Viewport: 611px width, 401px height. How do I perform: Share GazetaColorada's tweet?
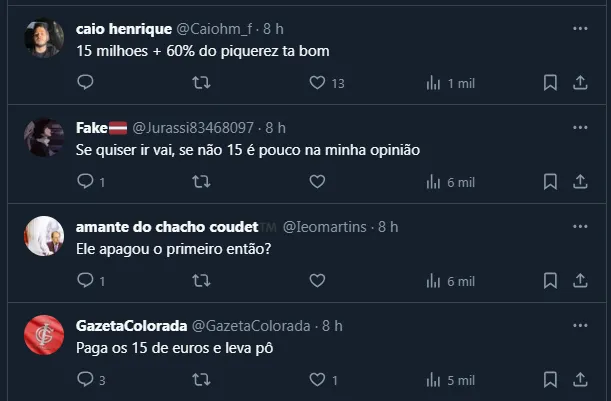[x=580, y=380]
